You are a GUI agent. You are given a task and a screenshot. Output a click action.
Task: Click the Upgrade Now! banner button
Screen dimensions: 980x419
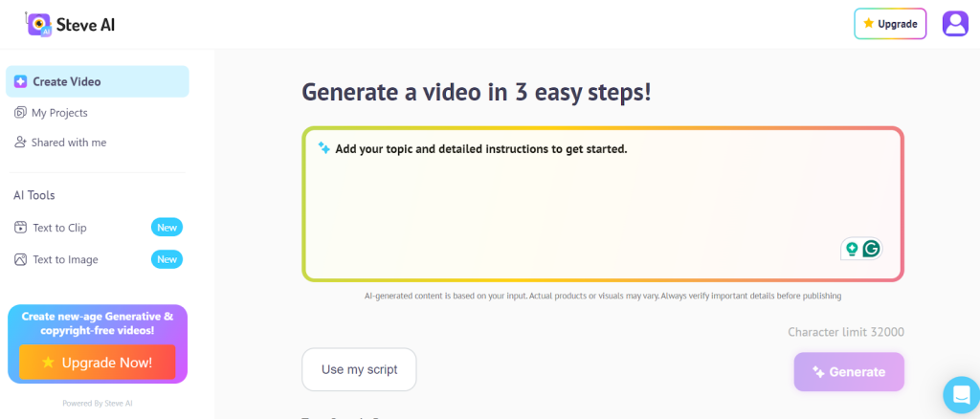97,363
